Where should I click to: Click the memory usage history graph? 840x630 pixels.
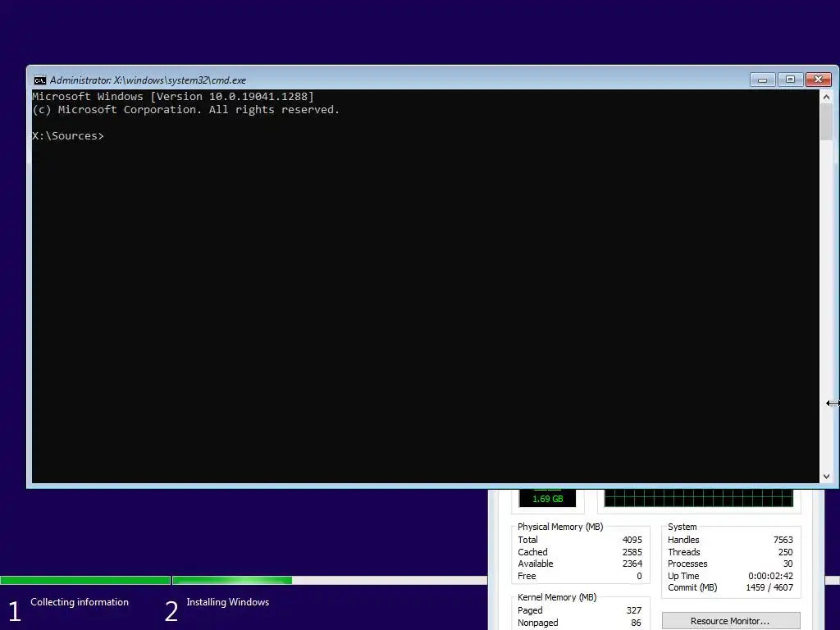(699, 498)
